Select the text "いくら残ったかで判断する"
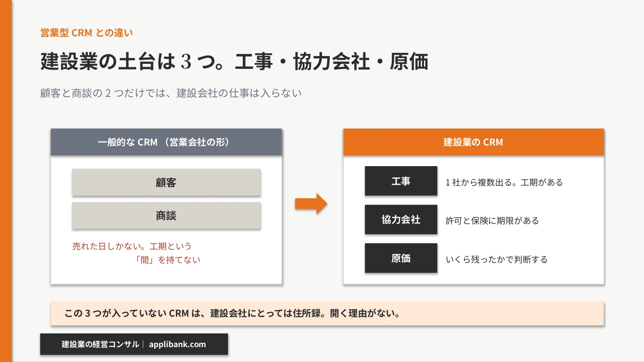644x362 pixels. pyautogui.click(x=497, y=259)
